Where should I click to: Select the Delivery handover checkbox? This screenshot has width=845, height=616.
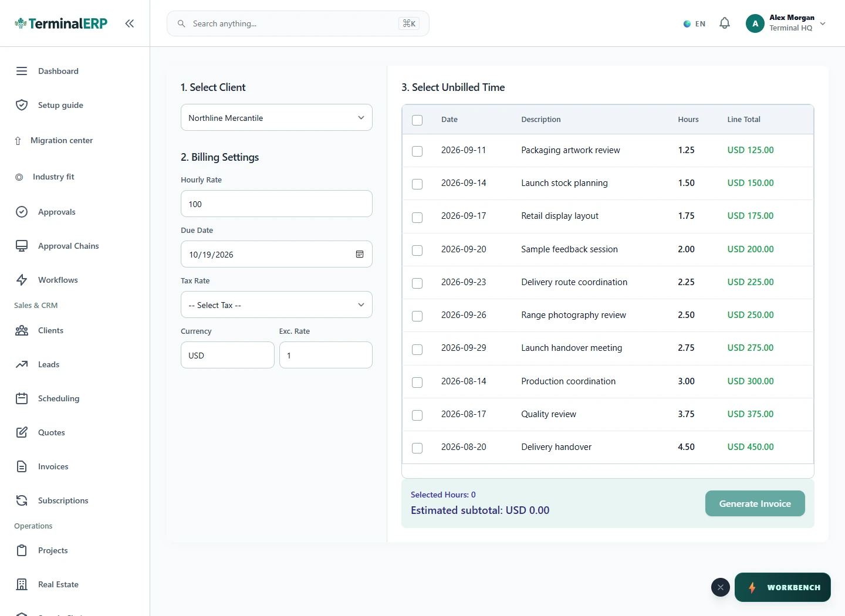pyautogui.click(x=417, y=448)
